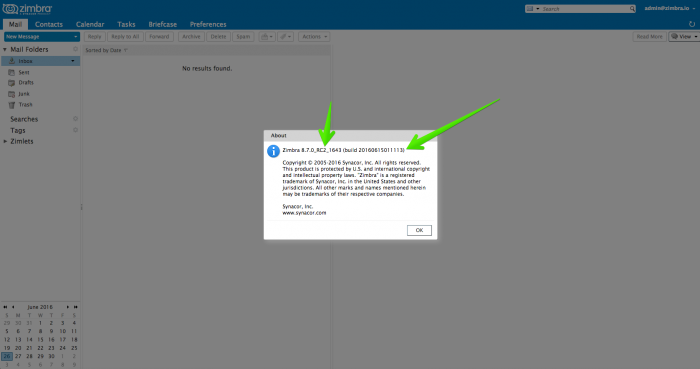Switch to the Contacts tab
This screenshot has height=369, width=700.
pos(49,25)
